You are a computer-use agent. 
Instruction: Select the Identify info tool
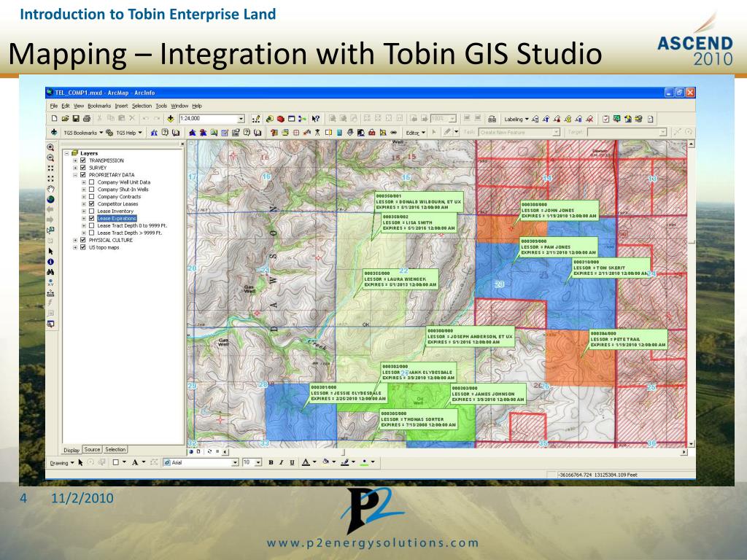tap(50, 262)
